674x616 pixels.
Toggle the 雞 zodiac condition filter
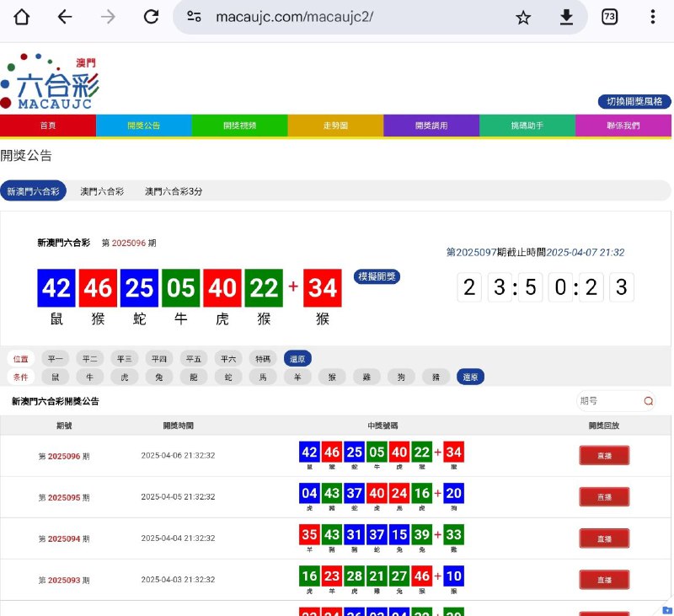(x=366, y=377)
